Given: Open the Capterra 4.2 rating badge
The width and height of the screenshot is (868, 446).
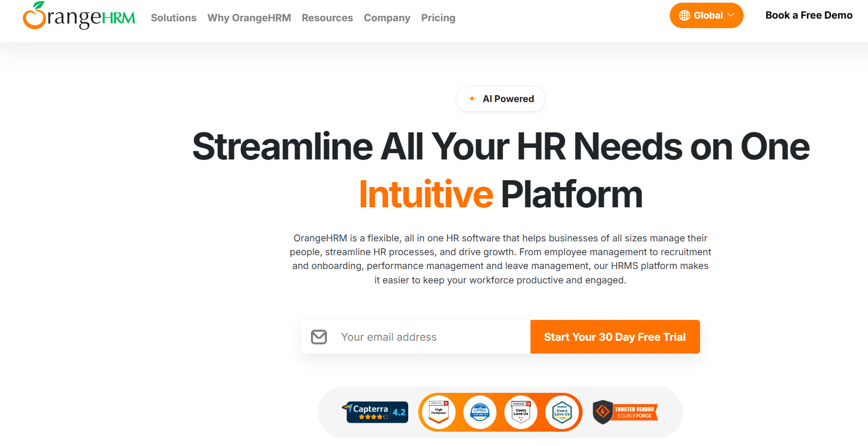Looking at the screenshot, I should (x=375, y=412).
